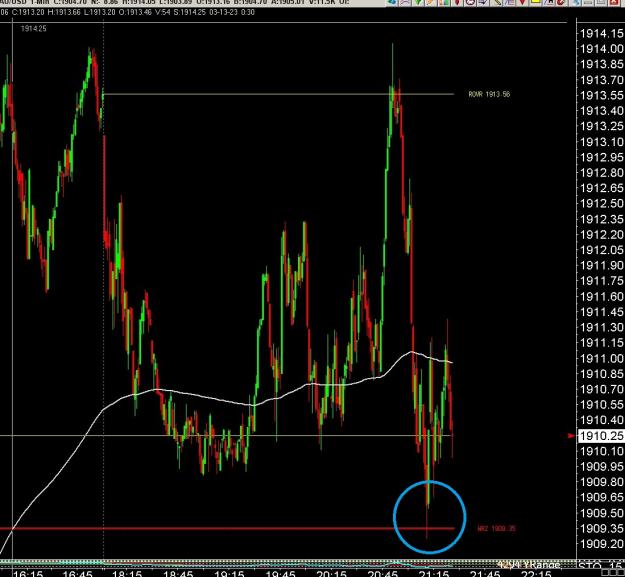Click the STO indicator label at bottom right
625x577 pixels.
[x=590, y=566]
